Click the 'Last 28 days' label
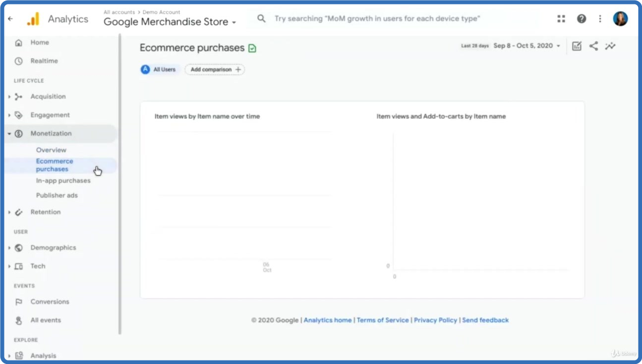Viewport: 642px width, 364px height. click(x=474, y=46)
